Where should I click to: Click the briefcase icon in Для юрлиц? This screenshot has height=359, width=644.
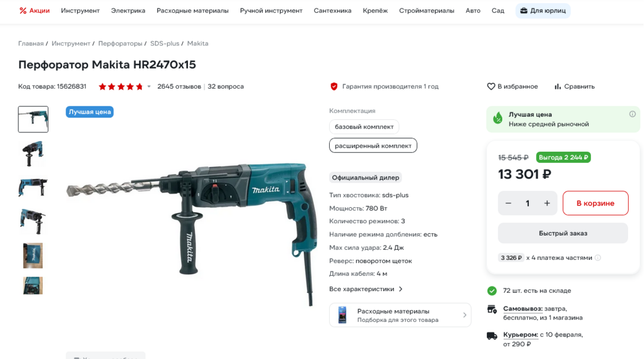coord(523,11)
